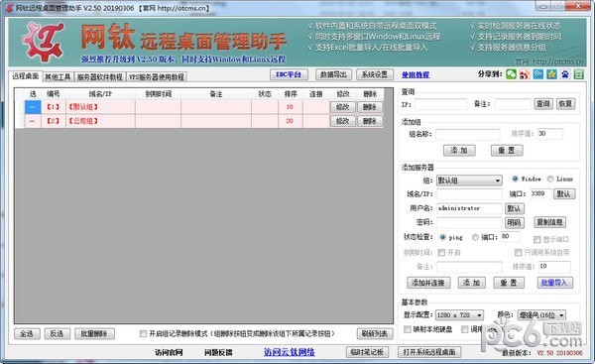
Task: Focus the 用户名 administrator field
Action: pyautogui.click(x=469, y=208)
